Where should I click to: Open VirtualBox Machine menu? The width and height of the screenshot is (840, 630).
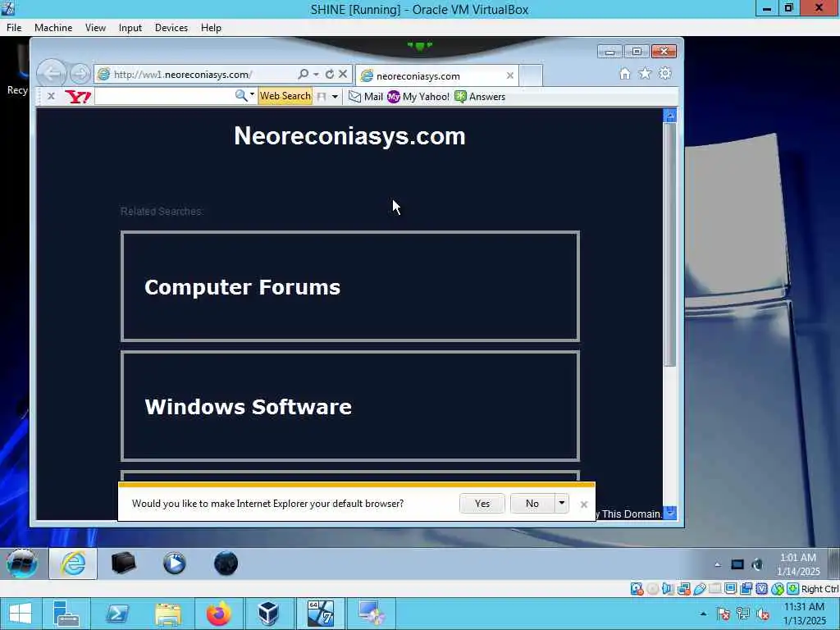coord(53,28)
